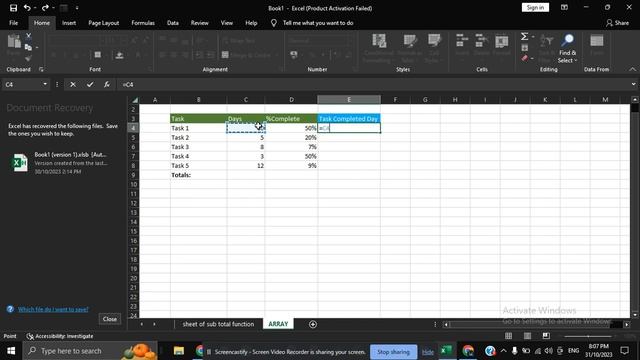
Task: Switch to the Data ribbon tab
Action: (x=173, y=23)
